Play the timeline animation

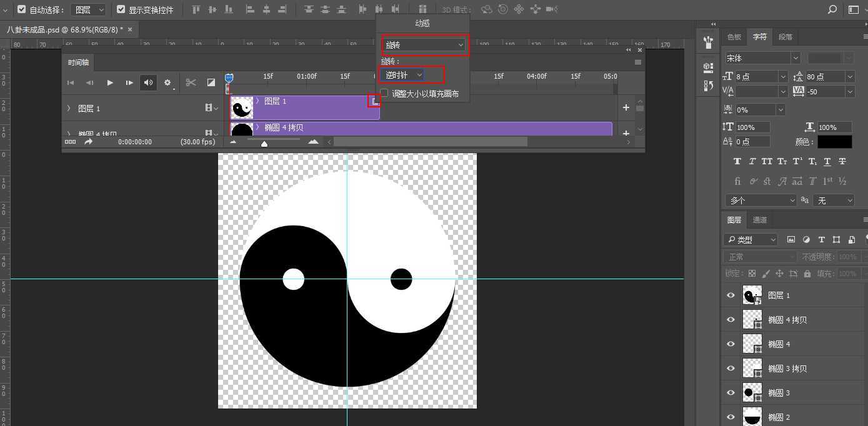pos(110,82)
